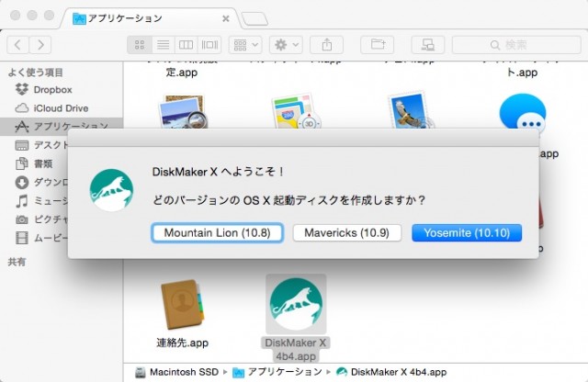Click アプリケーション in the path bar
This screenshot has width=588, height=382.
coord(277,372)
